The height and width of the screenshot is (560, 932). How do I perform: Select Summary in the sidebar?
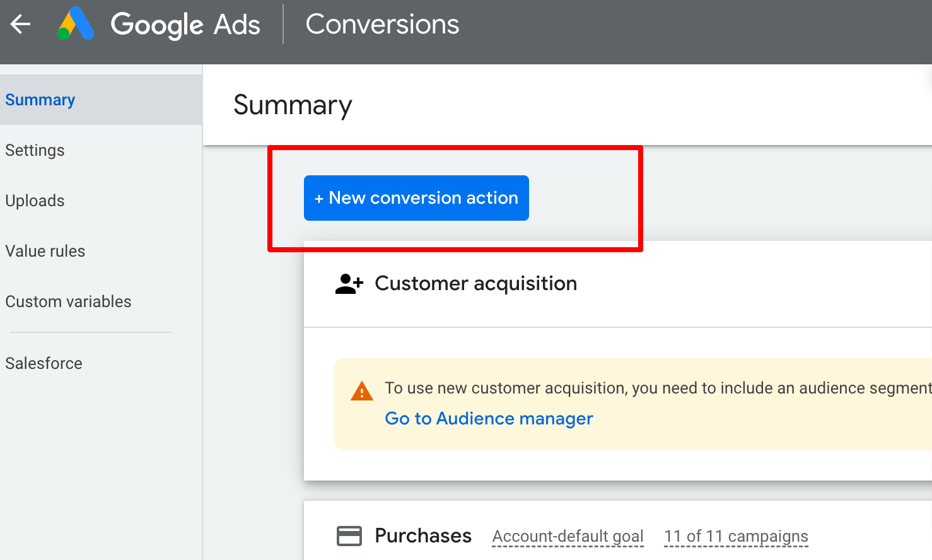click(x=40, y=100)
